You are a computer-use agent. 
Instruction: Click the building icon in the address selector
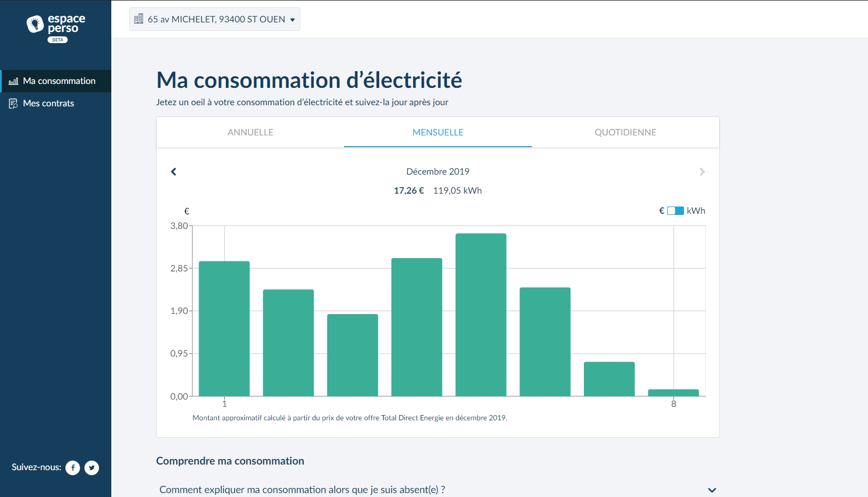point(138,18)
